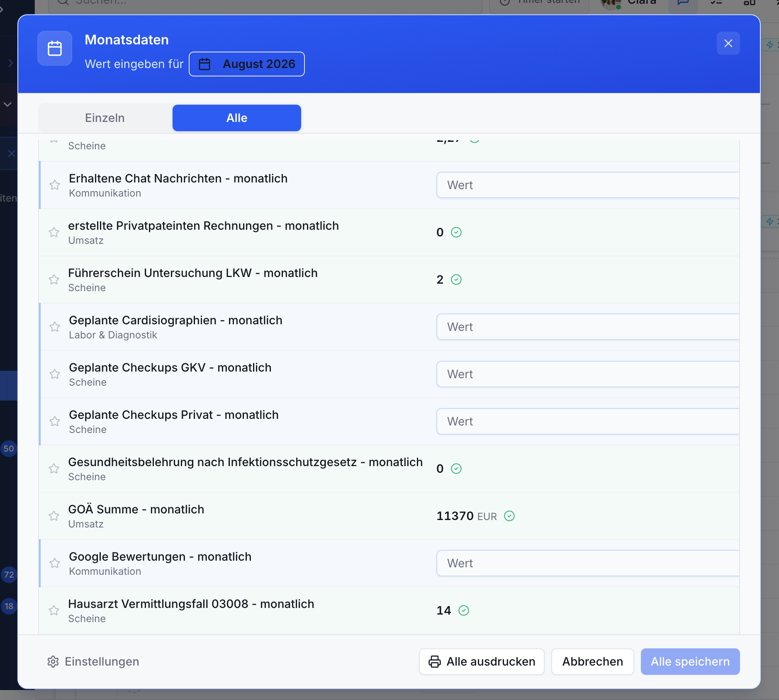Focus Wert field for Erhaltene Chat Nachrichten
The image size is (779, 700).
tap(588, 185)
